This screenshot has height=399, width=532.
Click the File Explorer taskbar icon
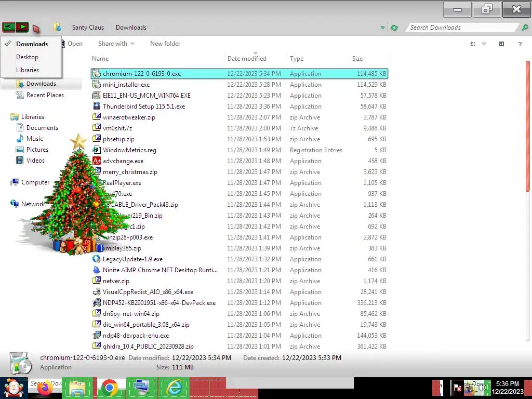77,388
